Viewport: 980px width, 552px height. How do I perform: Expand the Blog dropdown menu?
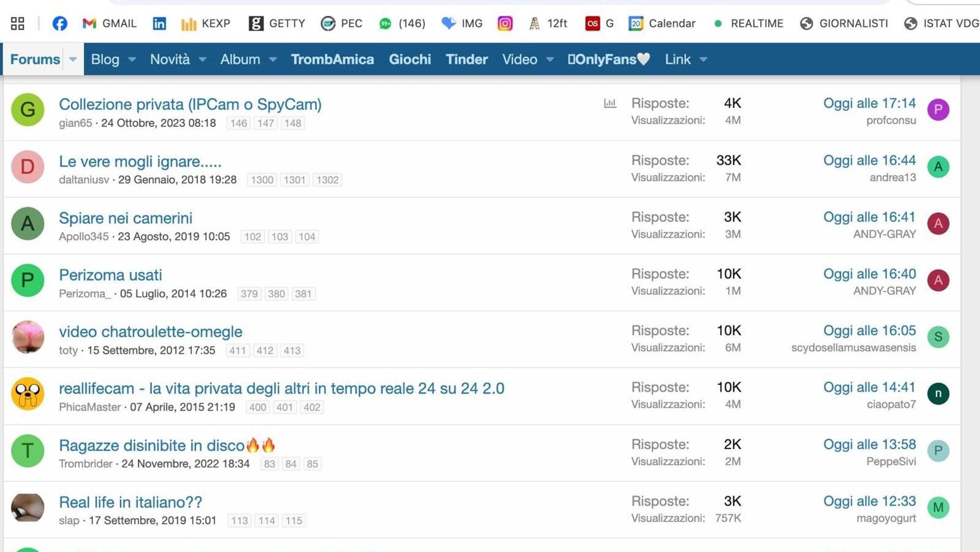click(132, 59)
